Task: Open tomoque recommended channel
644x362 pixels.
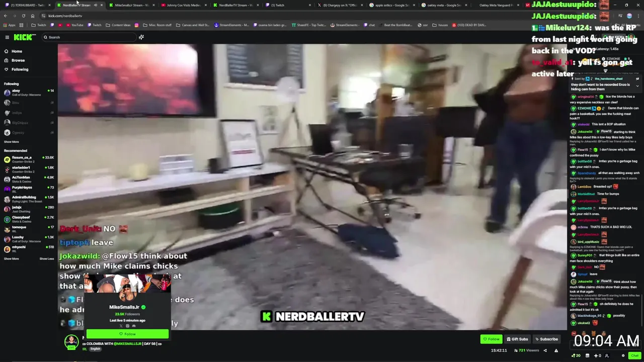Action: pyautogui.click(x=29, y=228)
